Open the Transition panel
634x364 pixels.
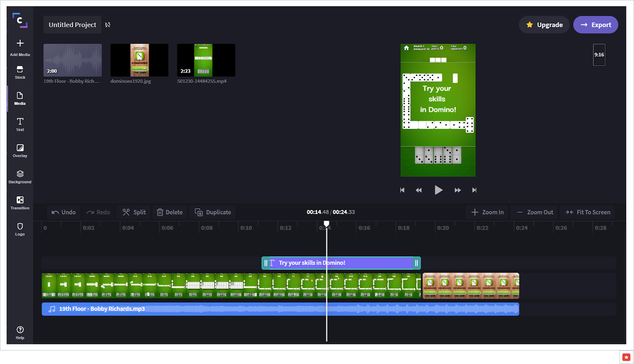coord(20,203)
